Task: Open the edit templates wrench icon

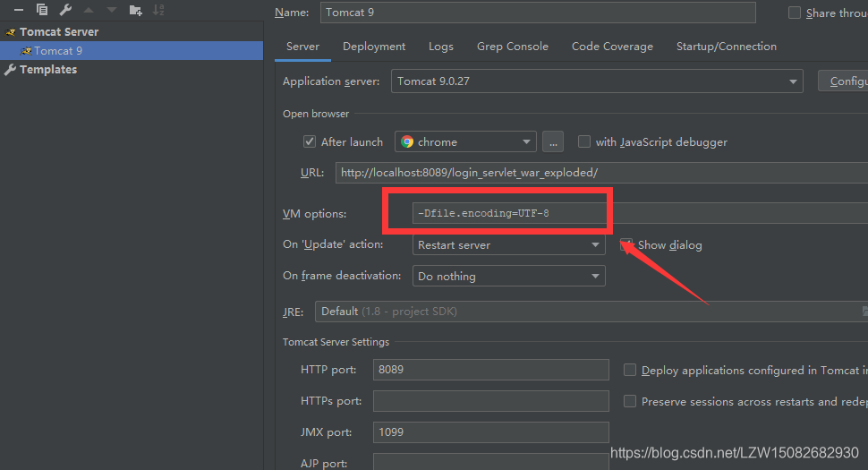Action: 65,10
